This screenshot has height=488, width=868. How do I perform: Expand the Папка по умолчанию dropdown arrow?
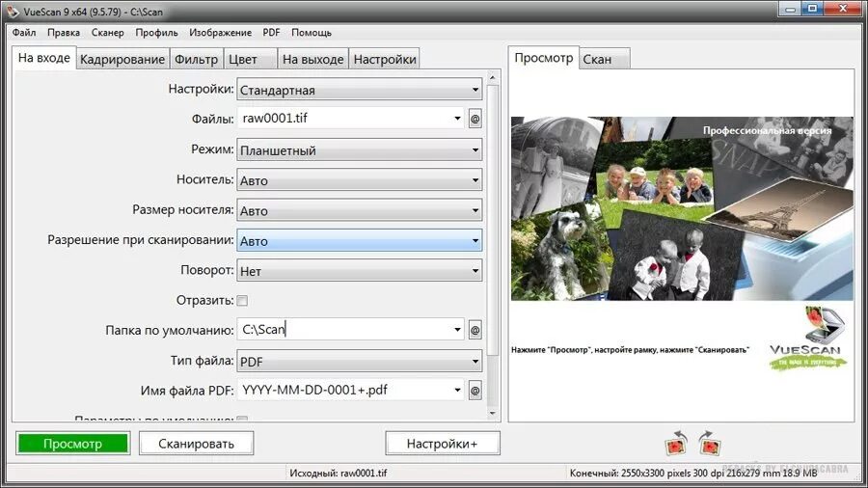point(457,330)
